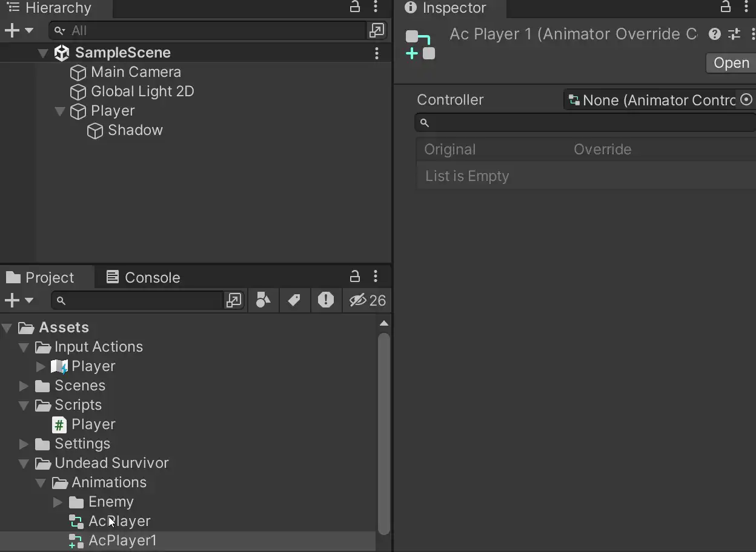Select the Player C# script icon

59,425
